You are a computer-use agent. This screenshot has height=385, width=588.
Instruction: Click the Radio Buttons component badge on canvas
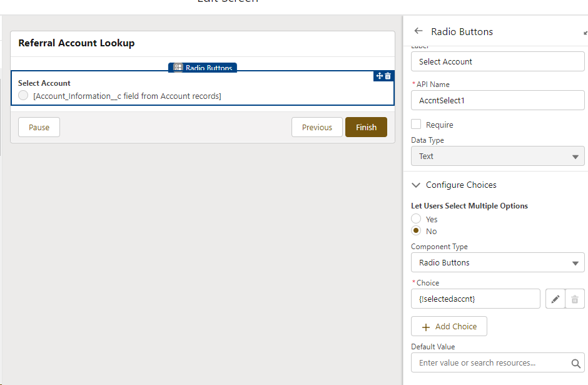coord(203,68)
